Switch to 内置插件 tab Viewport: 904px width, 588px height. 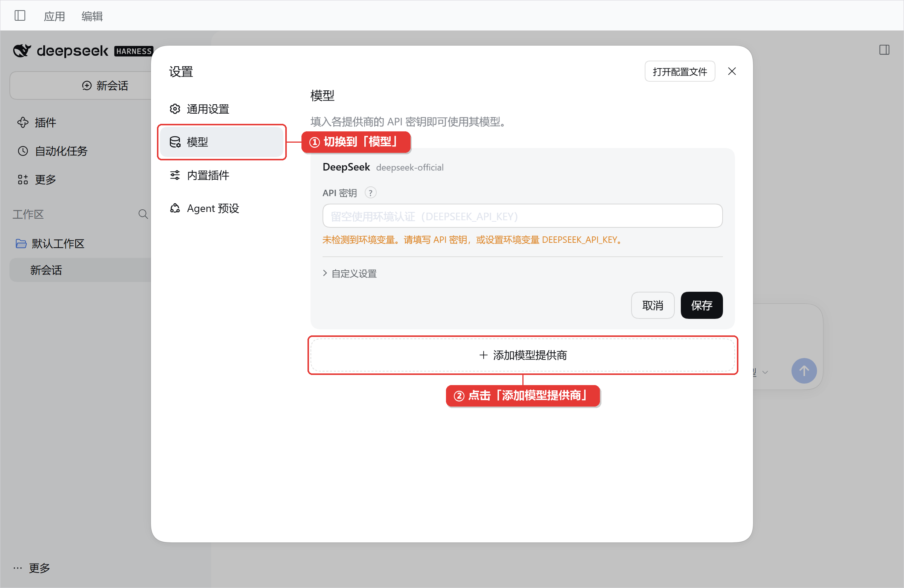click(221, 175)
